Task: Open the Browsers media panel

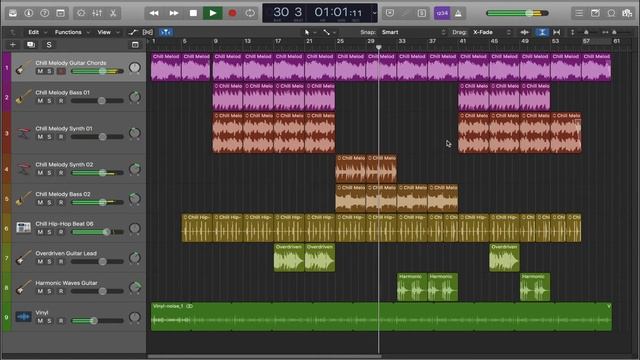Action: (x=627, y=13)
